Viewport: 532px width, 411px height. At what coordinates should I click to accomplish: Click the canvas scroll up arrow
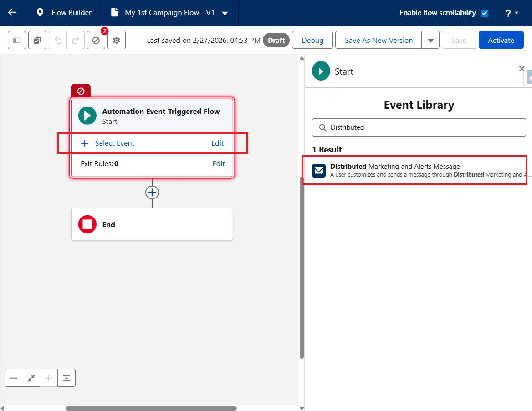302,58
